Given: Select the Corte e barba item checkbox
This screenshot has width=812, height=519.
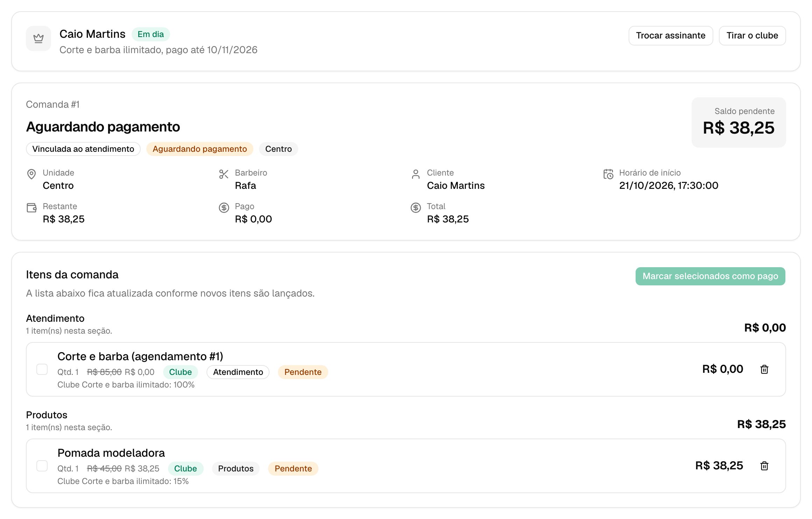Looking at the screenshot, I should pos(42,369).
